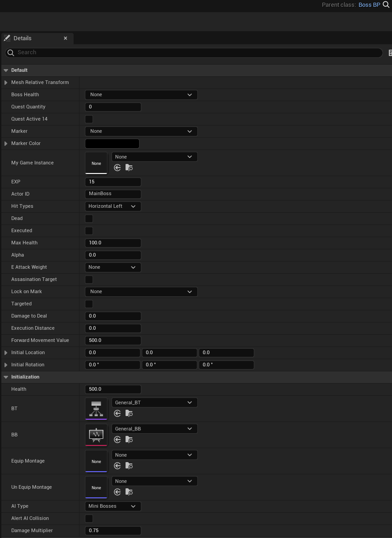Viewport: 392px width, 538px height.
Task: Expand the Marker Color property
Action: 6,143
